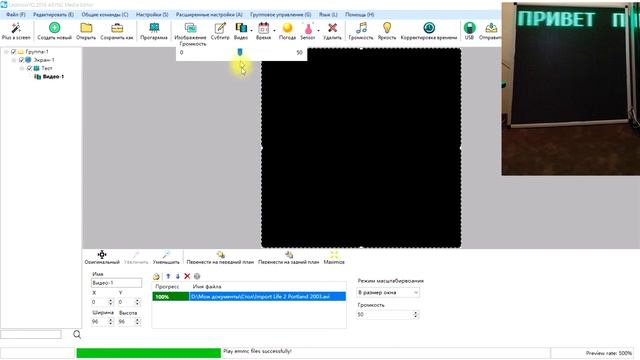Click the Maximize area icon
640x360 pixels.
click(334, 255)
